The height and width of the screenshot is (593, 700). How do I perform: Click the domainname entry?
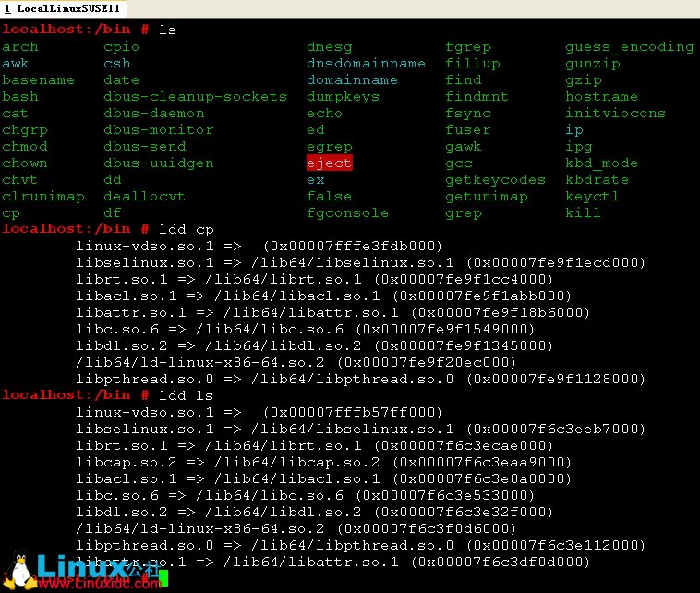(x=352, y=80)
